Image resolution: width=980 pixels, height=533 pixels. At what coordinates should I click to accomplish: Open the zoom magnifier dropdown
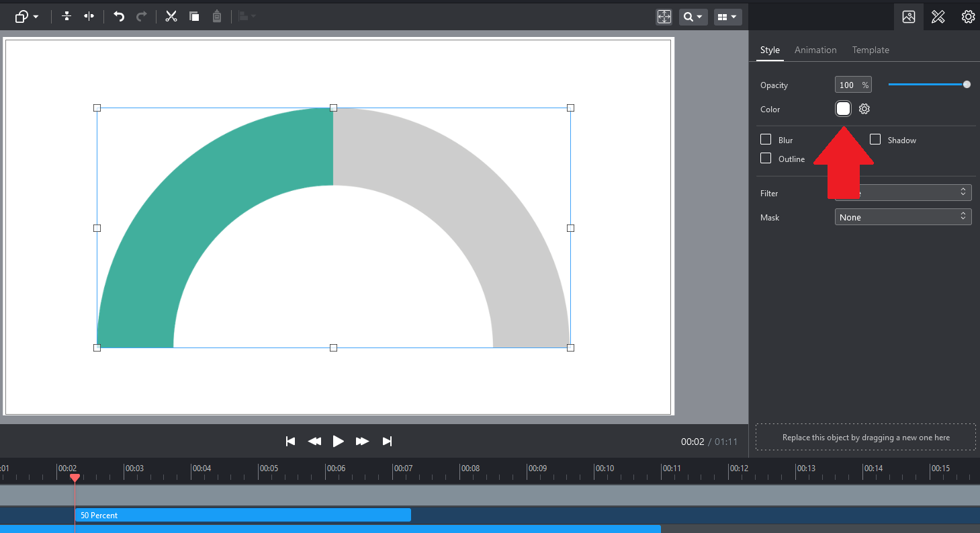693,17
